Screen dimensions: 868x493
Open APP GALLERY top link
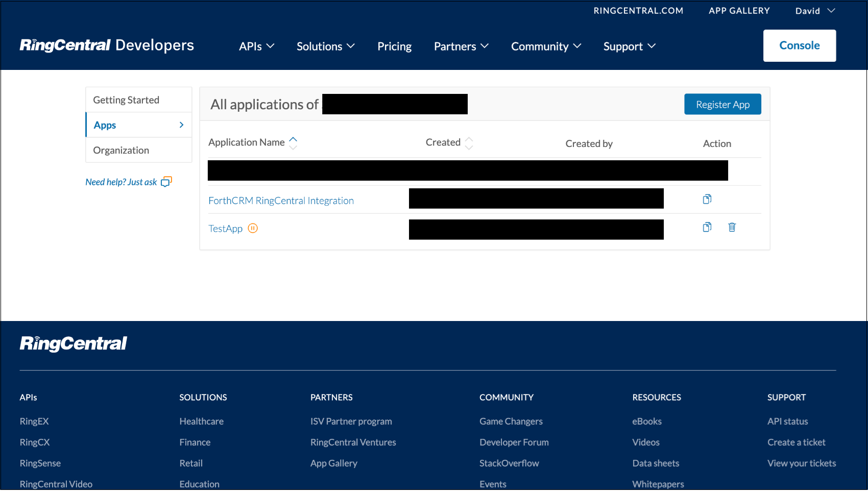click(739, 11)
